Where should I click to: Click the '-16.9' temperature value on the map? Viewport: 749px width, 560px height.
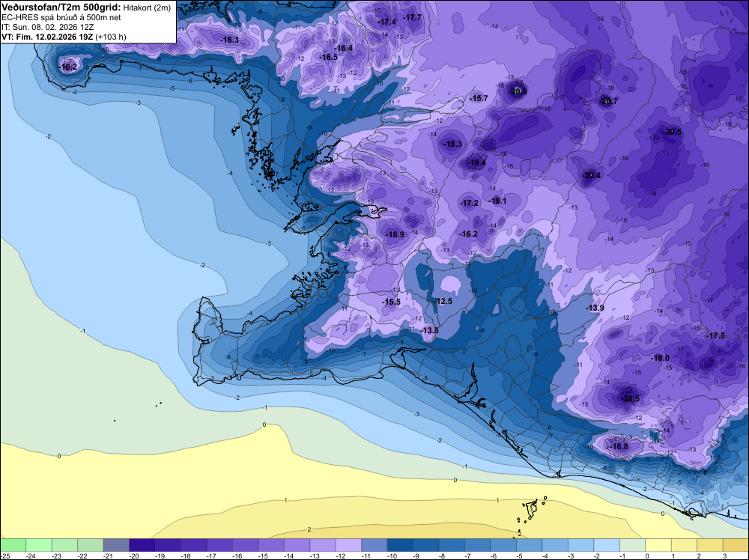click(x=395, y=234)
